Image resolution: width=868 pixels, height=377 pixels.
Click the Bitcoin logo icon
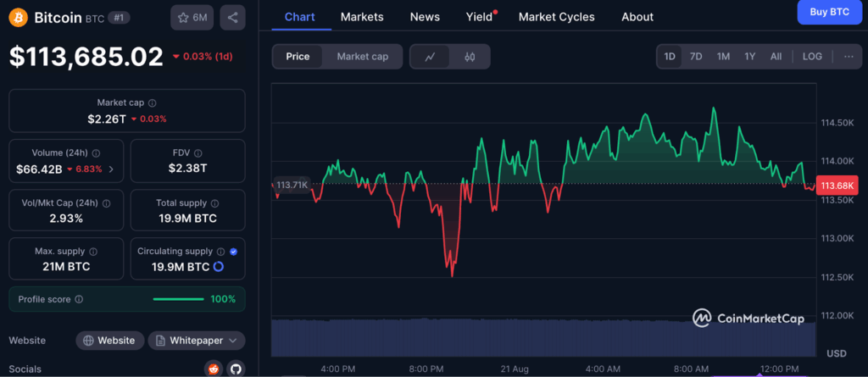(18, 17)
